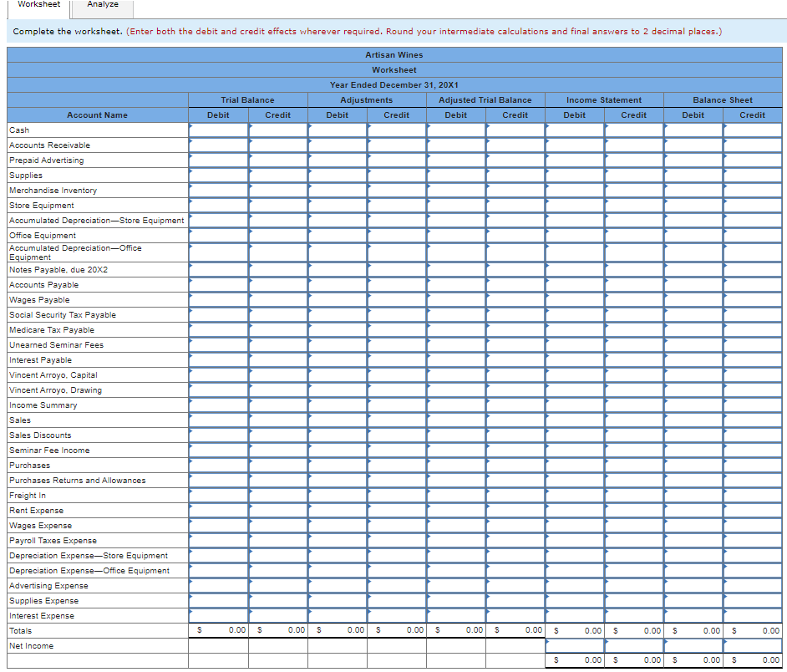Click Store Equipment Trial Balance Debit cell
The image size is (787, 672).
coord(218,205)
